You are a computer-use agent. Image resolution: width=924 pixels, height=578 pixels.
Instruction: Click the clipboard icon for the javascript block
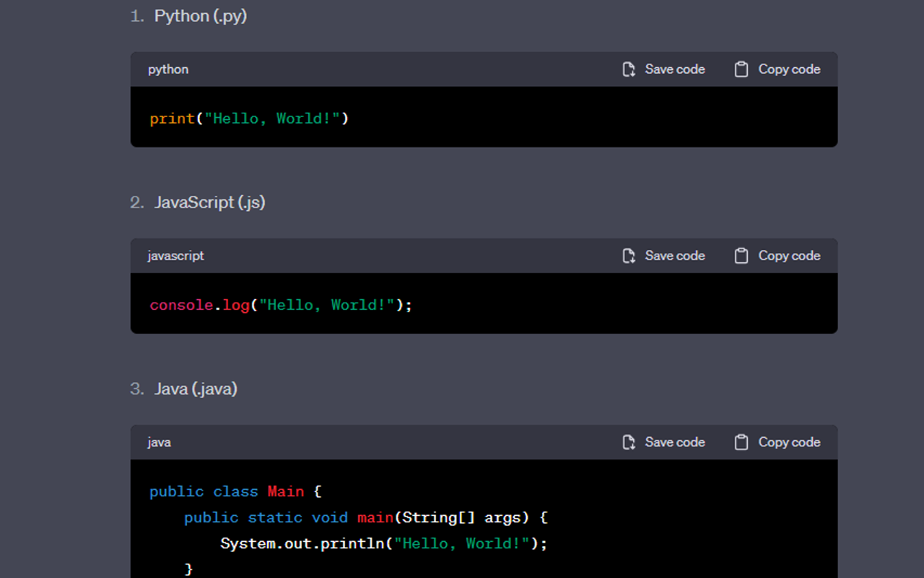point(741,255)
